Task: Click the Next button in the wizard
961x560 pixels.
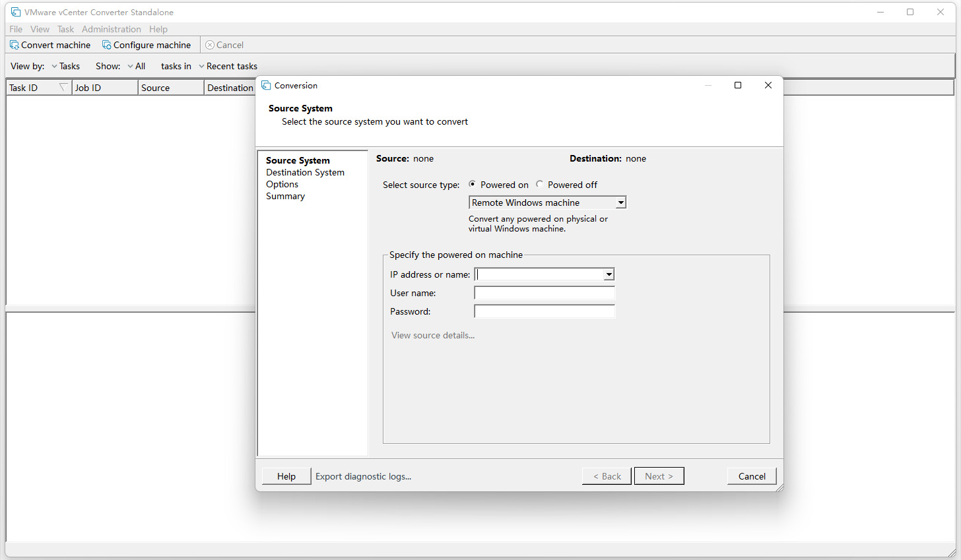Action: (x=659, y=476)
